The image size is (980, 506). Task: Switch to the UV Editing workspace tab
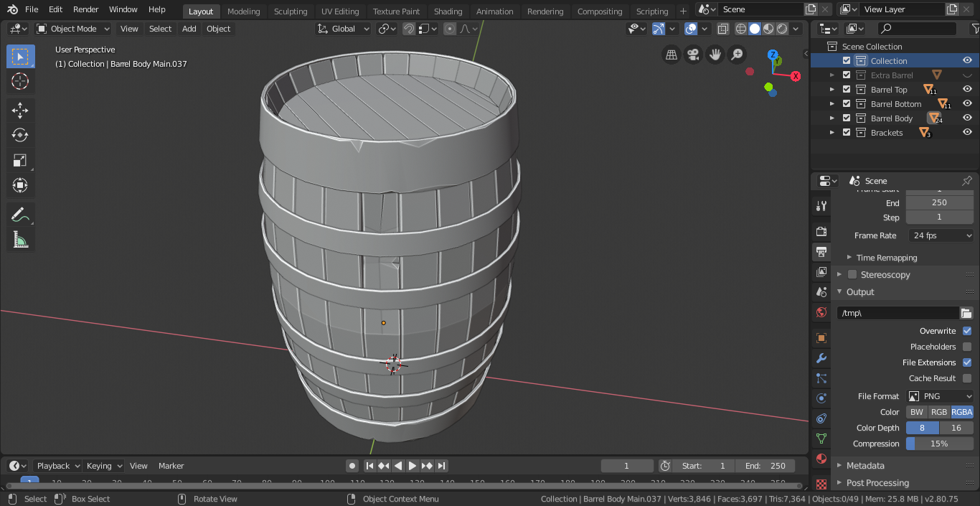340,11
